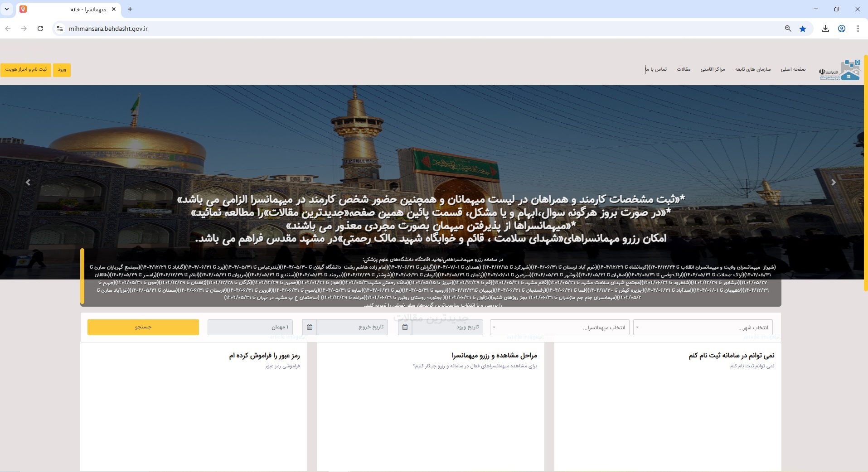Image resolution: width=868 pixels, height=472 pixels.
Task: Click the ثبت نام و احراز هویت button
Action: tap(26, 70)
